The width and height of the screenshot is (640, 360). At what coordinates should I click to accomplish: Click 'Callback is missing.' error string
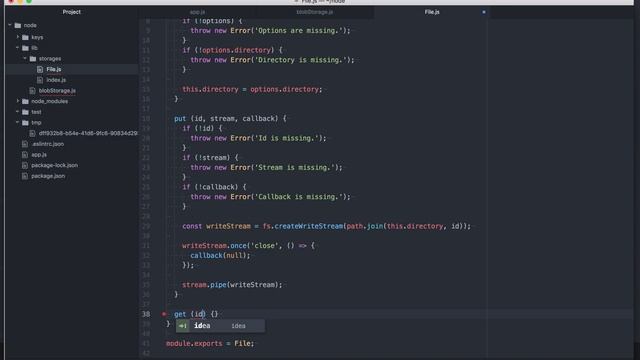click(298, 197)
